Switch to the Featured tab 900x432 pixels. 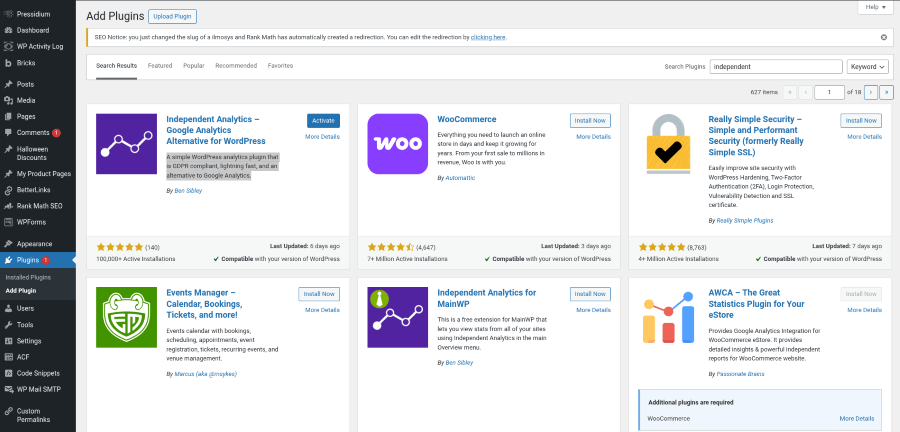click(x=160, y=66)
